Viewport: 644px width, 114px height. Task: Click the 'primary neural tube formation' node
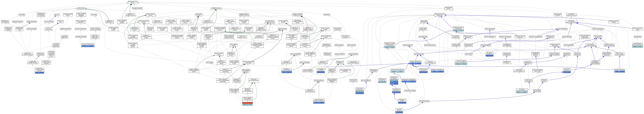pyautogui.click(x=537, y=91)
